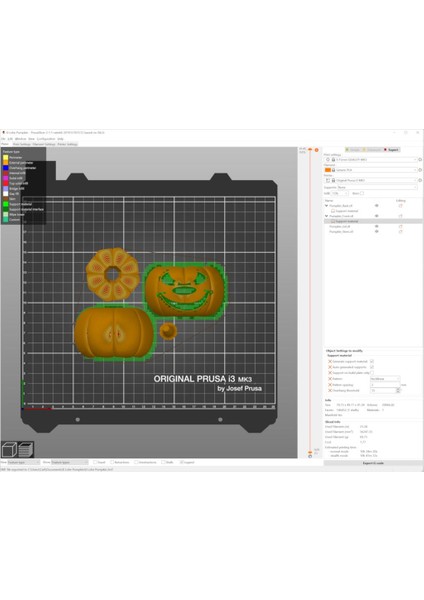Viewport: 424px width, 600px height.
Task: Open the Configuration menu
Action: pyautogui.click(x=46, y=139)
